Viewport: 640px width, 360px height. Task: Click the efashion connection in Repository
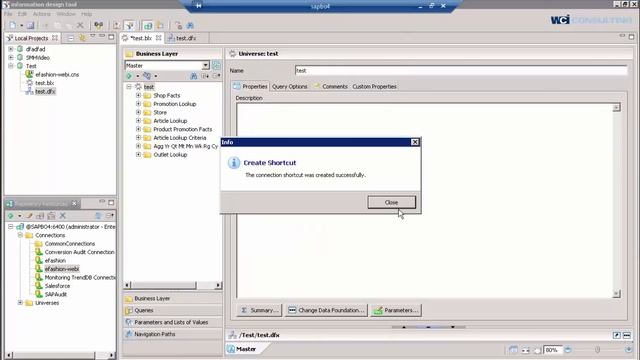(55, 260)
